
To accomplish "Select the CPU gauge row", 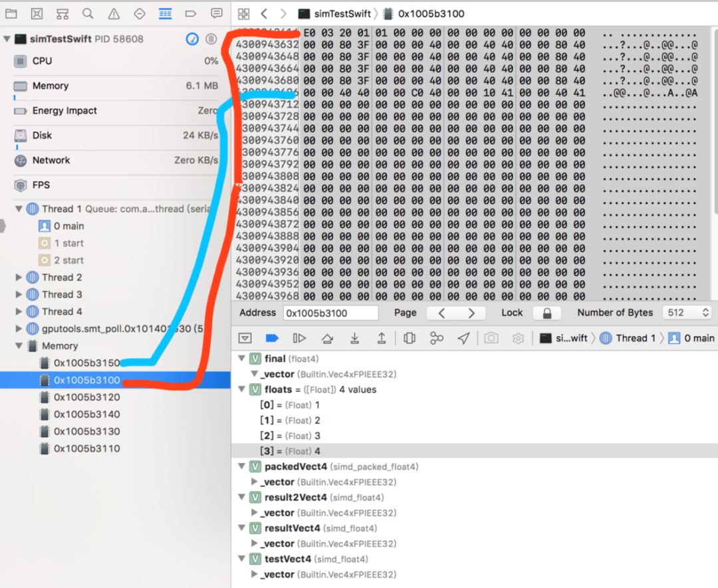I will [x=116, y=61].
